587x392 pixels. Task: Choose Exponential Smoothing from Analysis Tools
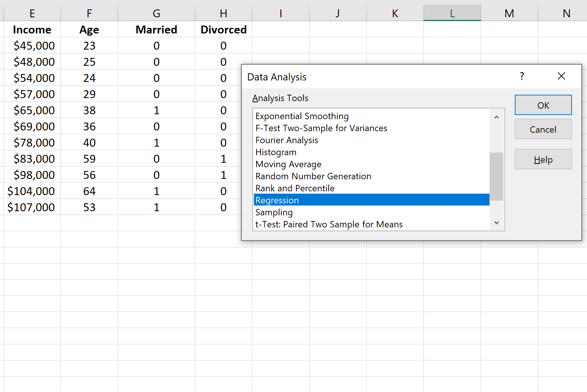coord(302,116)
